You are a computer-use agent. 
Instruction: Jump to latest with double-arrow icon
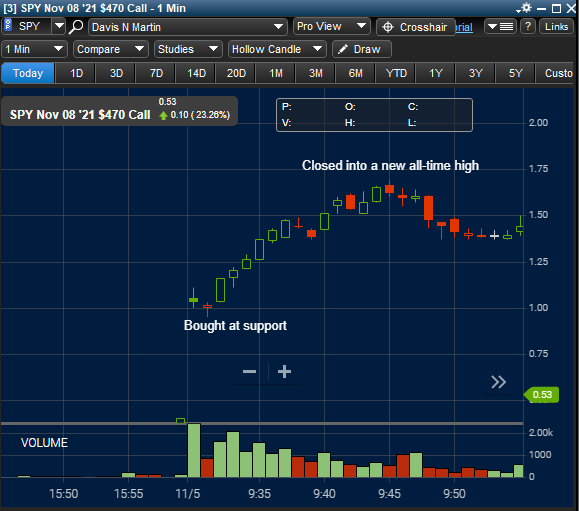499,382
